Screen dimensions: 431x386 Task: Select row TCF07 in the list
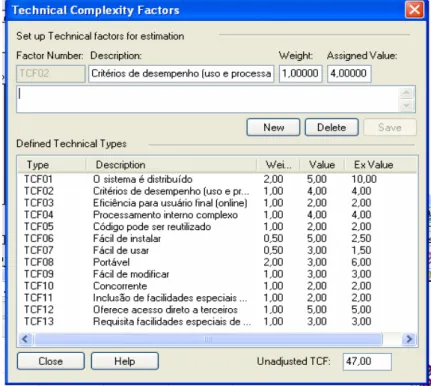[x=217, y=250]
